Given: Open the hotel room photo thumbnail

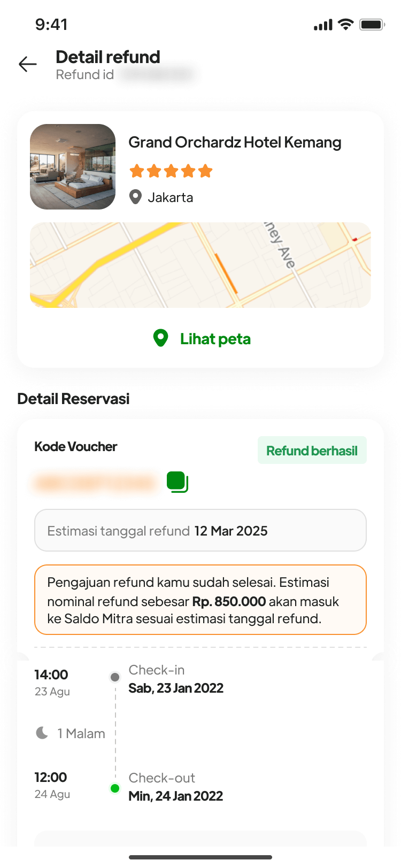Looking at the screenshot, I should pos(73,167).
